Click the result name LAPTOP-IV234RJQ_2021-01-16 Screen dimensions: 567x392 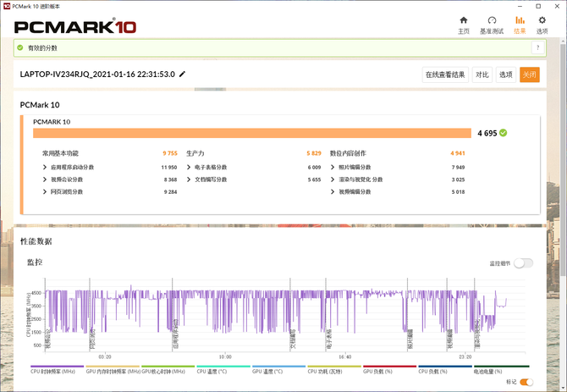pyautogui.click(x=97, y=75)
